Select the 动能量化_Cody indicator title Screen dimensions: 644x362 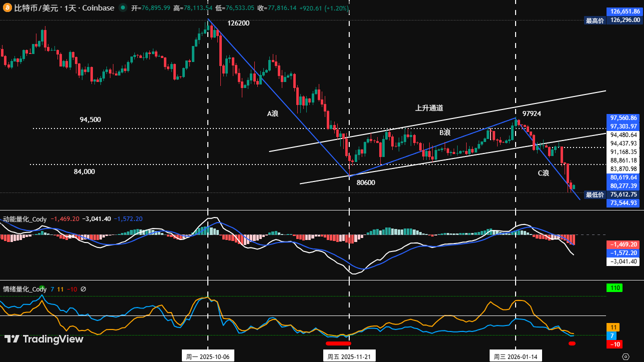(x=23, y=219)
